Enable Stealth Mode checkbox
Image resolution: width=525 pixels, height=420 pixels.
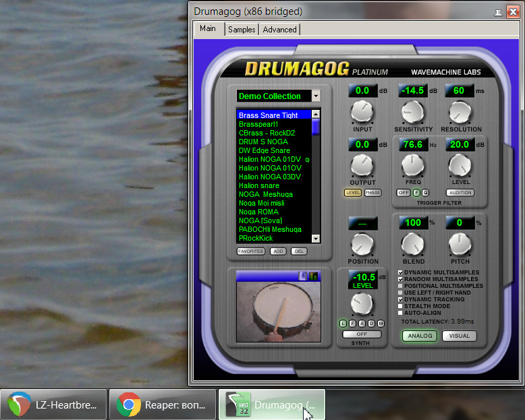tap(400, 306)
